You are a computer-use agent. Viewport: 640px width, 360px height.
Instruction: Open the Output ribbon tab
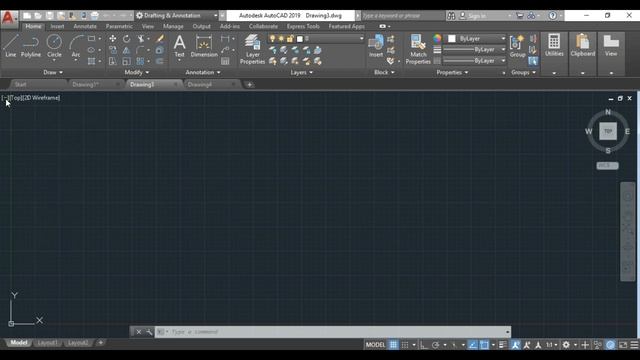pyautogui.click(x=201, y=26)
